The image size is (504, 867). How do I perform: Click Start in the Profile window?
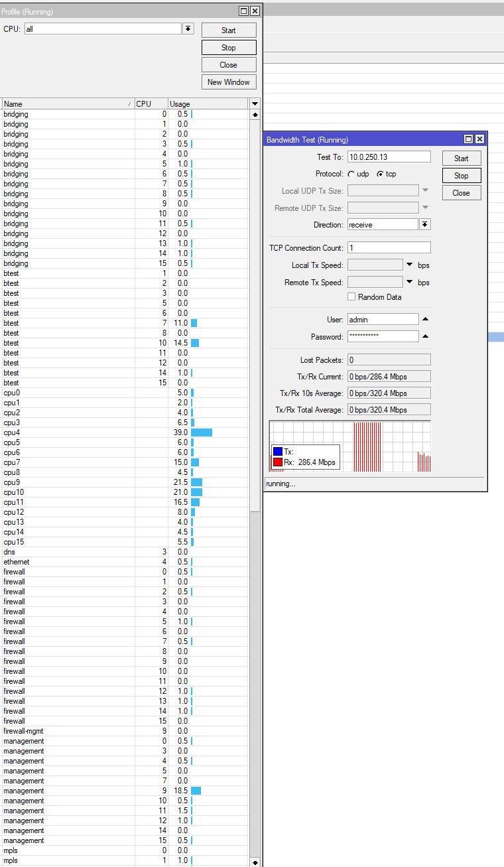pyautogui.click(x=229, y=31)
